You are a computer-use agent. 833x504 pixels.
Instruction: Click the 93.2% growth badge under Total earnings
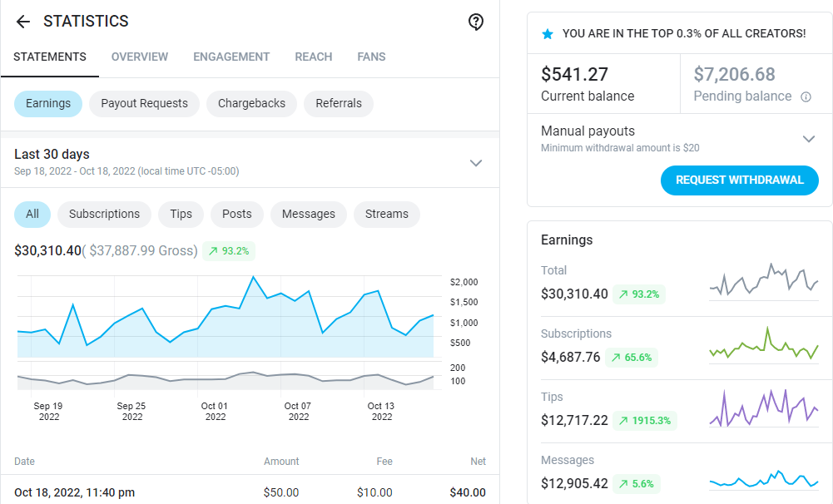coord(639,294)
